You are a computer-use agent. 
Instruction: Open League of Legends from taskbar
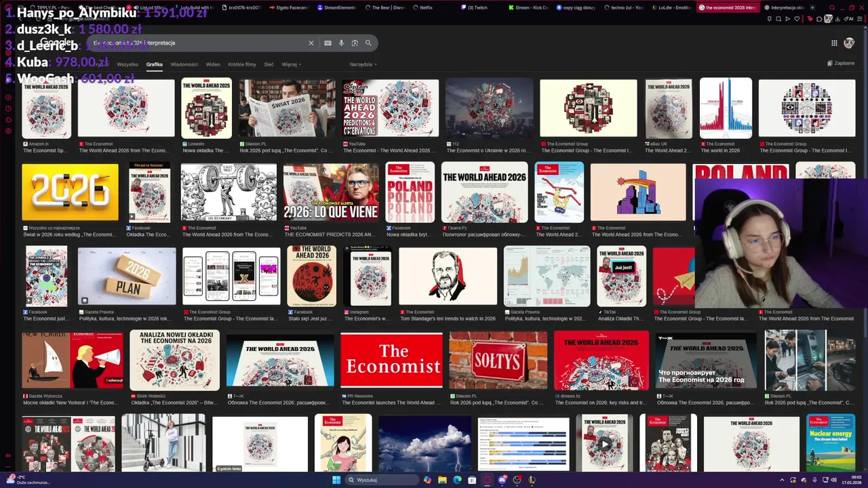point(532,480)
